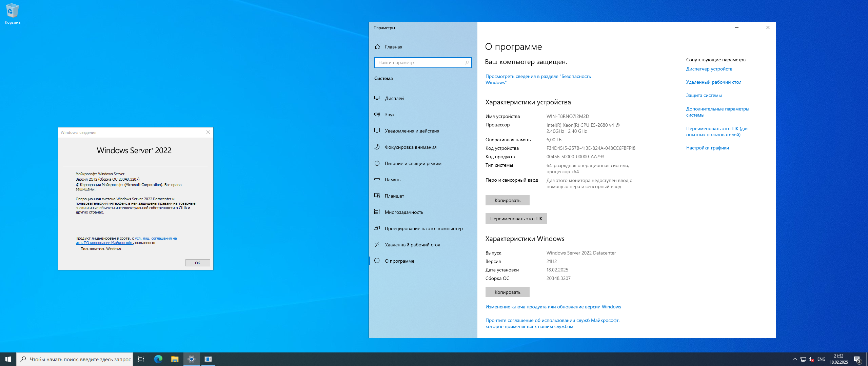Click edition Windows Server 2022 Datacenter

[581, 253]
